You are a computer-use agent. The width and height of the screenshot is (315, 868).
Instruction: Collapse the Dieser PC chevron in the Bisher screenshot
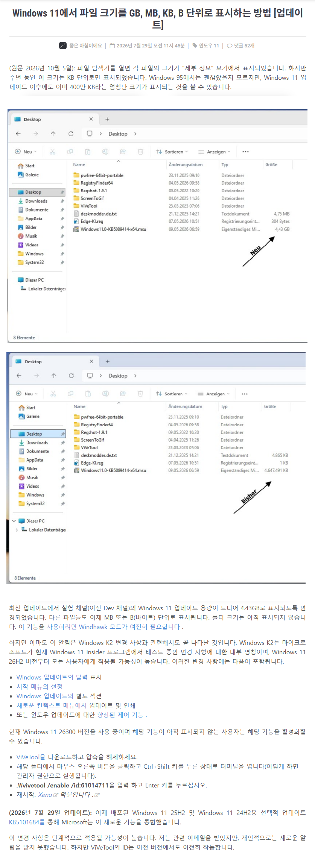[14, 521]
